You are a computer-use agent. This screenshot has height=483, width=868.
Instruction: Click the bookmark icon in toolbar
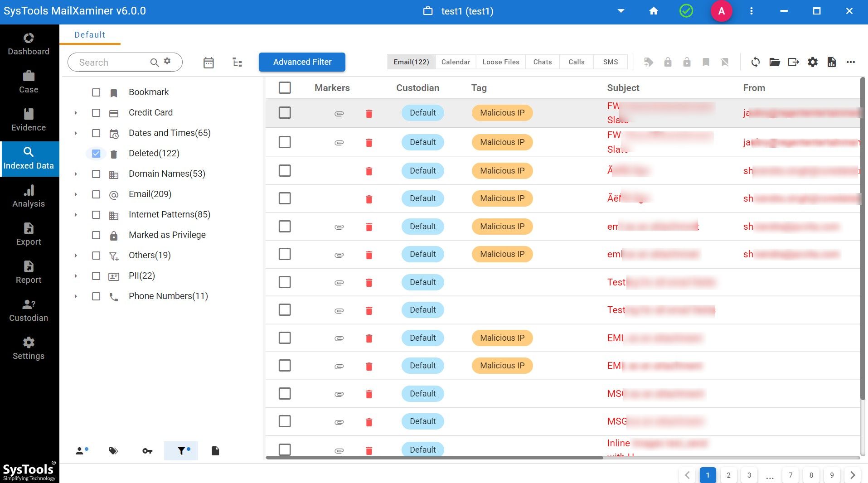706,62
